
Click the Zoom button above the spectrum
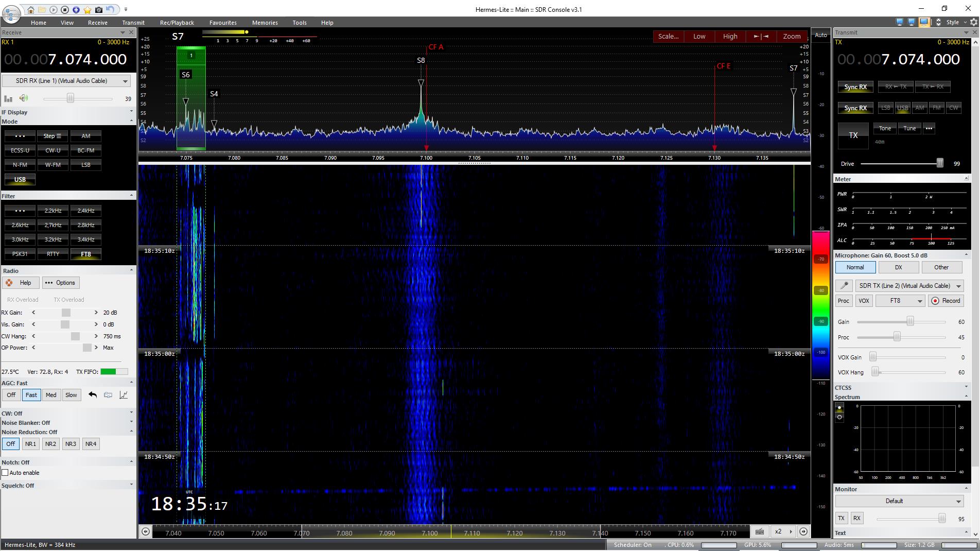pyautogui.click(x=791, y=37)
